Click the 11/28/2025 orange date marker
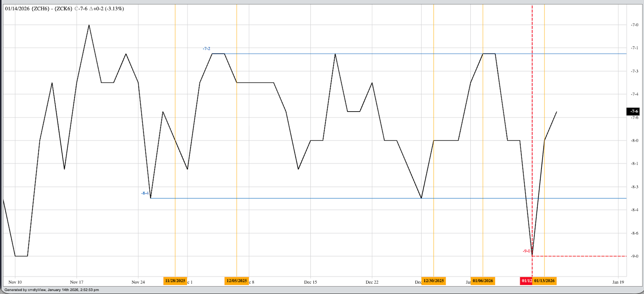This screenshot has height=294, width=644. click(175, 281)
